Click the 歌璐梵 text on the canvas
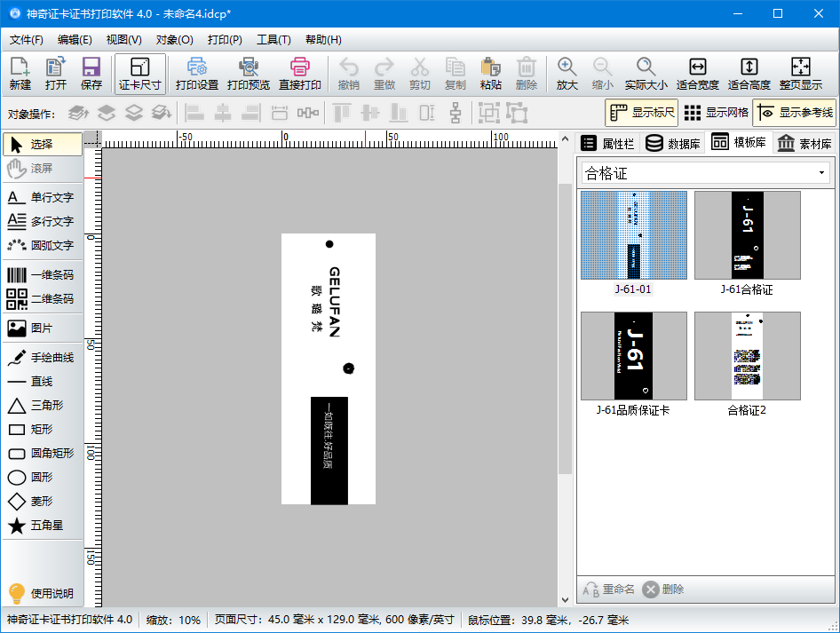This screenshot has width=840, height=633. point(315,308)
